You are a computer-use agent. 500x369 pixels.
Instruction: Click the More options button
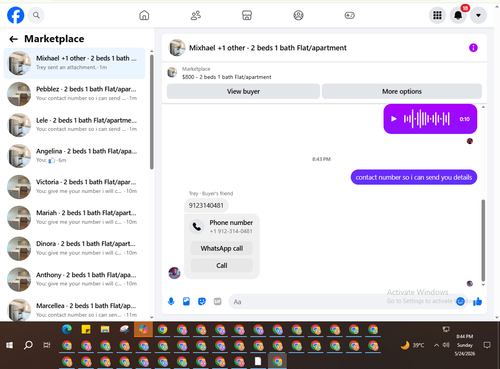(402, 91)
